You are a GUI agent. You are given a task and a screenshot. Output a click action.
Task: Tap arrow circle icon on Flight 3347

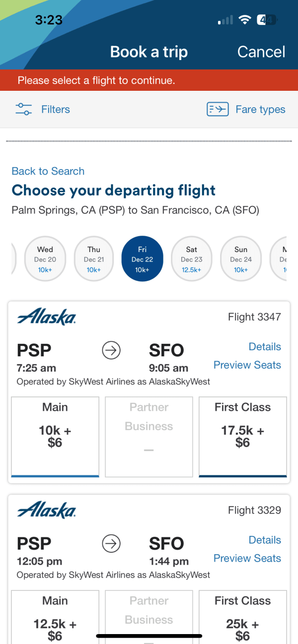click(x=111, y=351)
